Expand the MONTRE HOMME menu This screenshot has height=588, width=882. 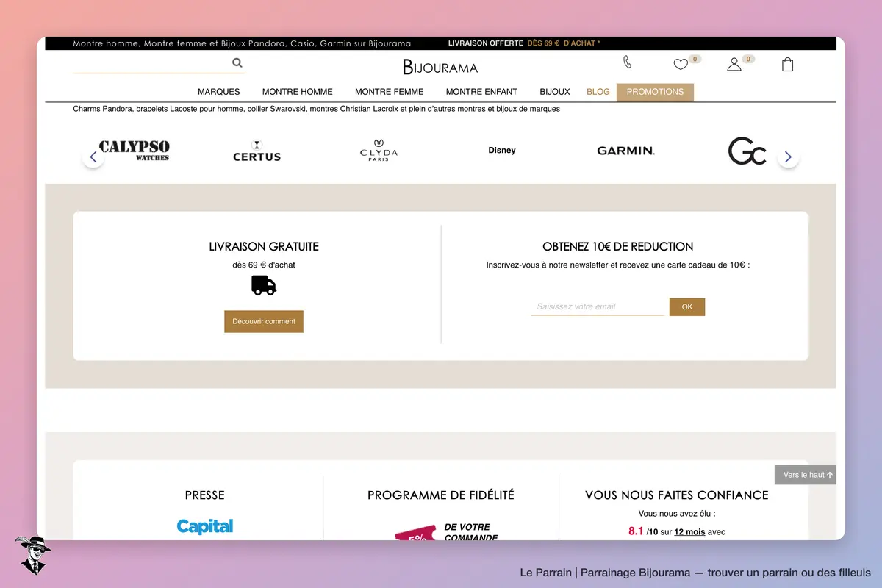pos(298,92)
